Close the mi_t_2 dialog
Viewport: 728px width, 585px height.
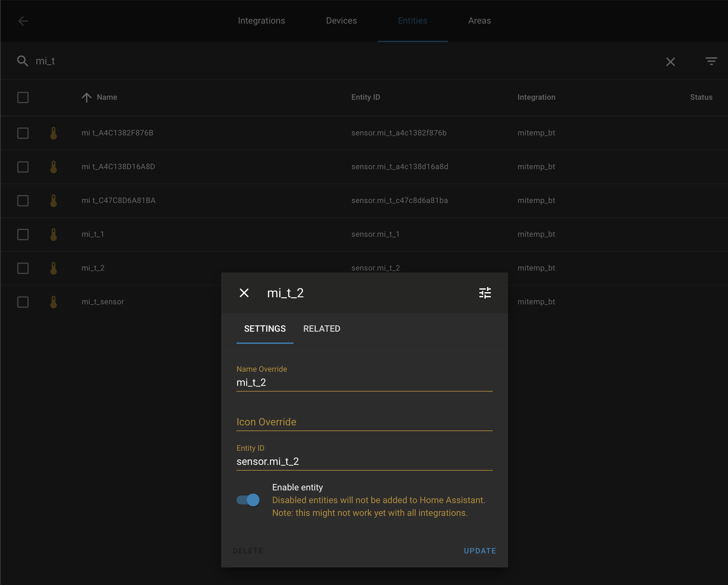point(244,293)
